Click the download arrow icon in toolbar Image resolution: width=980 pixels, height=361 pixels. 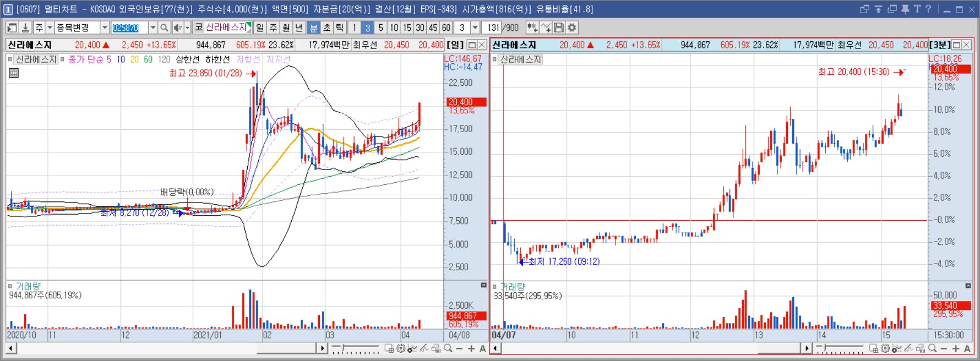coord(25,28)
